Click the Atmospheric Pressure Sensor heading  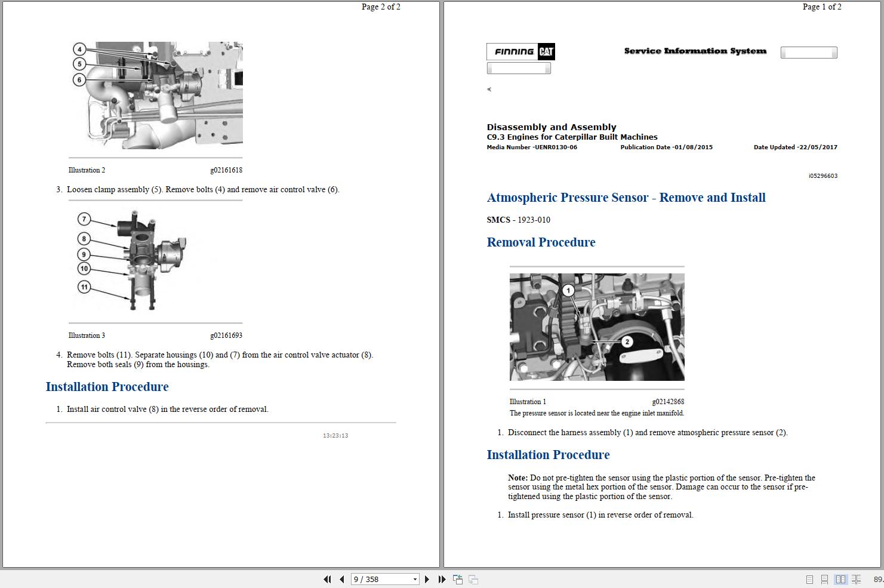[x=626, y=198]
